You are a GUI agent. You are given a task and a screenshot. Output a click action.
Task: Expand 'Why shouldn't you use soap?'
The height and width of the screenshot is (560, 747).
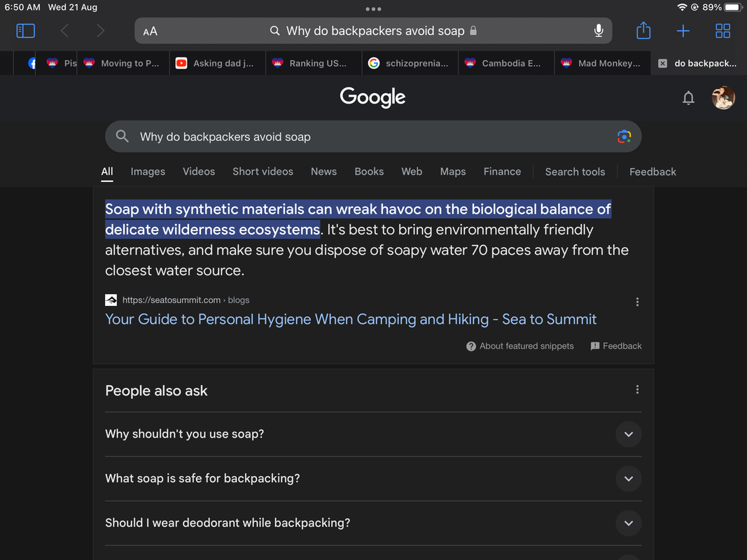click(x=373, y=434)
